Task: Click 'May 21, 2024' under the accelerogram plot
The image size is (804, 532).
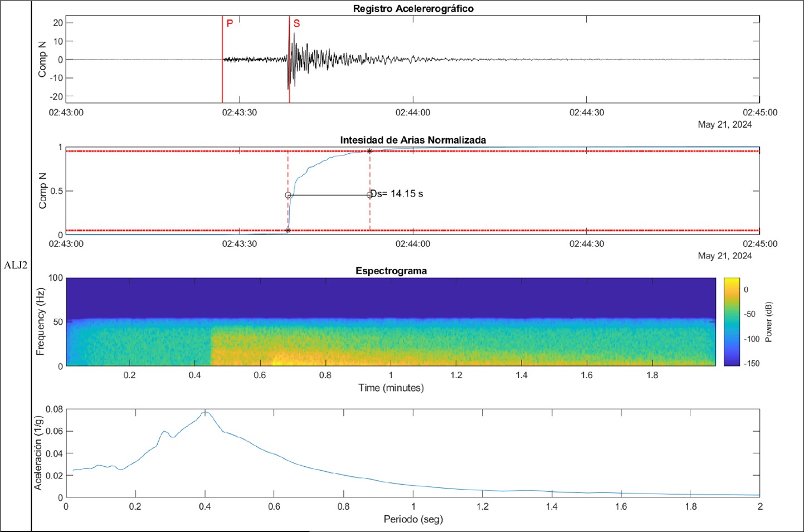Action: [x=725, y=125]
